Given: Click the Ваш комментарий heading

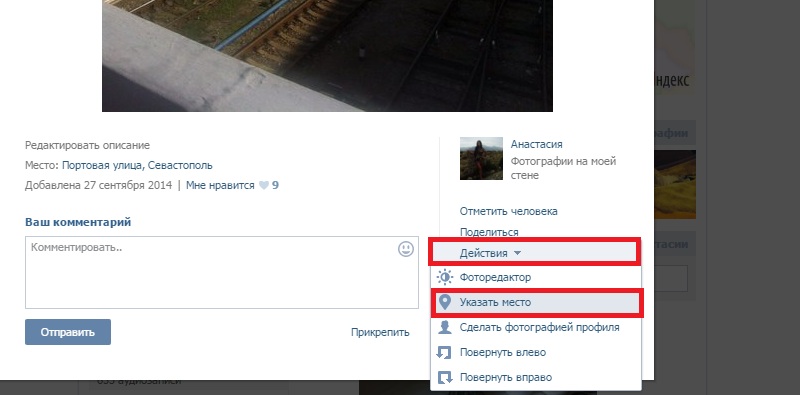Looking at the screenshot, I should tap(78, 223).
